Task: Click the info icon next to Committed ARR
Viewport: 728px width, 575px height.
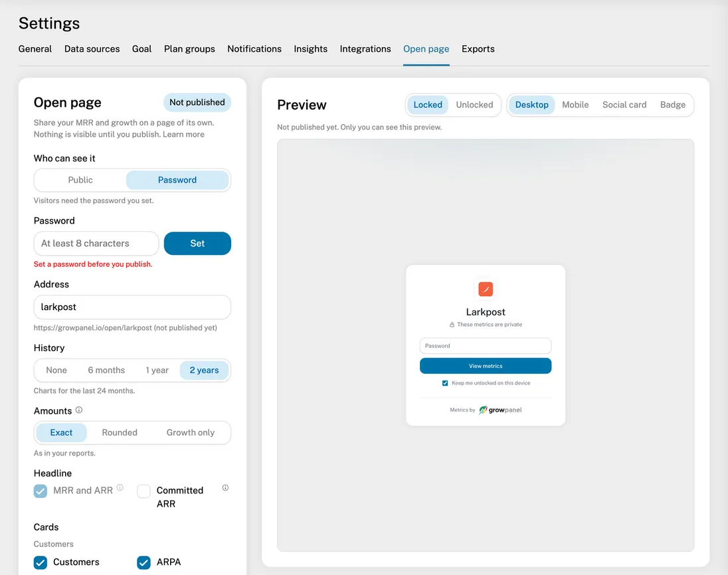Action: (x=225, y=487)
